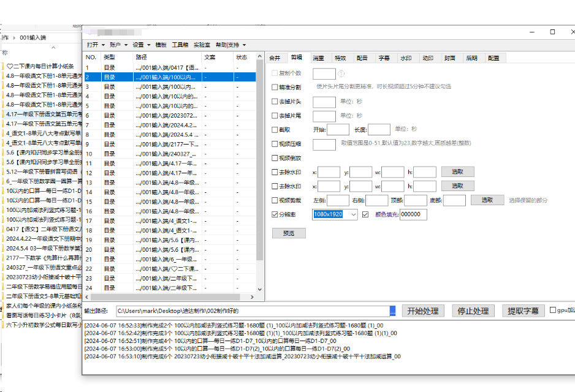Enable the 精准分割 checkbox
575x392 pixels.
pos(274,87)
